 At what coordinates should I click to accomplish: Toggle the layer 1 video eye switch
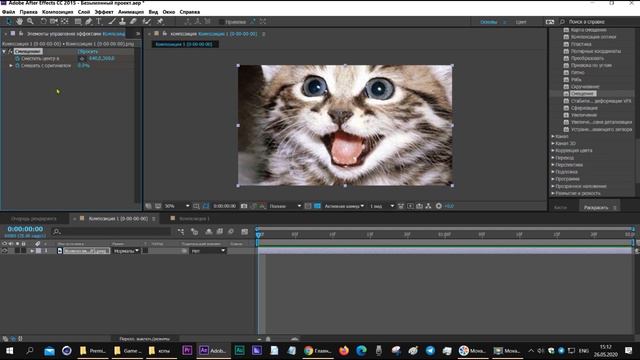coord(4,251)
